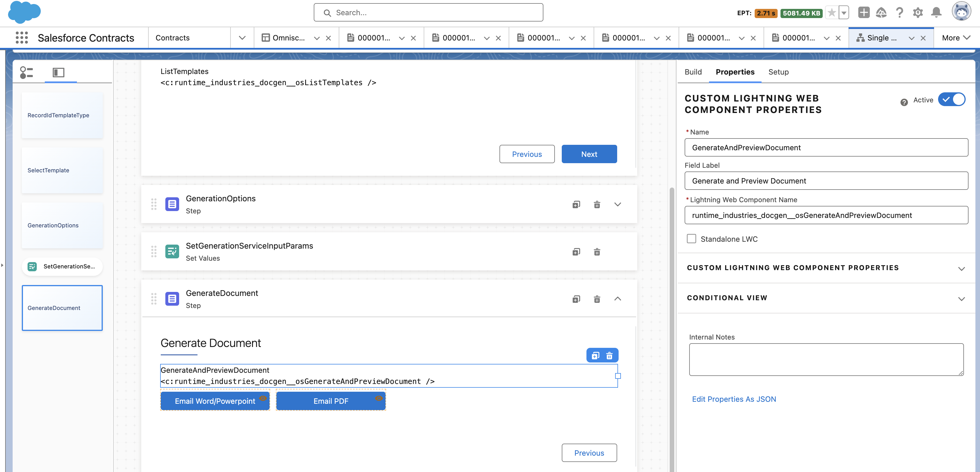Screen dimensions: 980x472
Task: Click the Salesforce cloud logo
Action: [24, 12]
